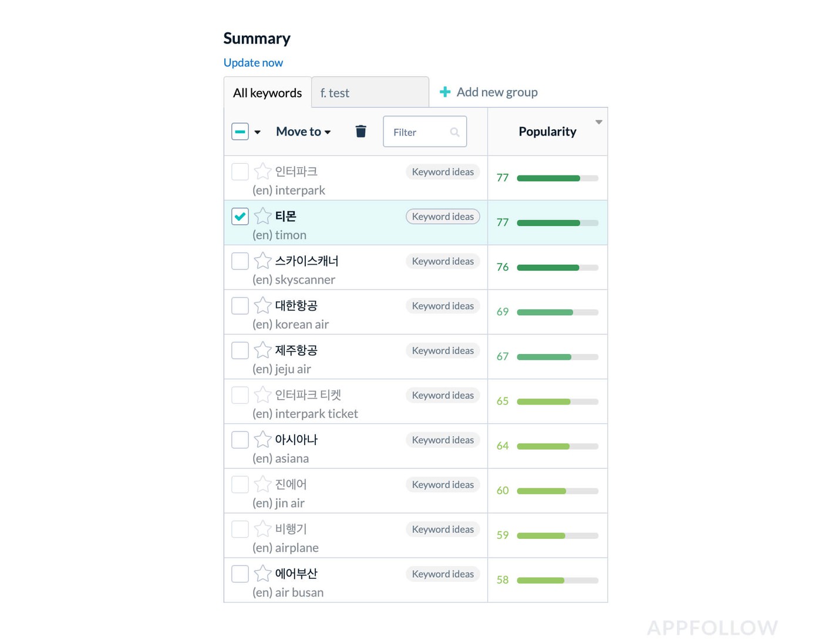822x644 pixels.
Task: Star the timon keyword
Action: [x=262, y=216]
